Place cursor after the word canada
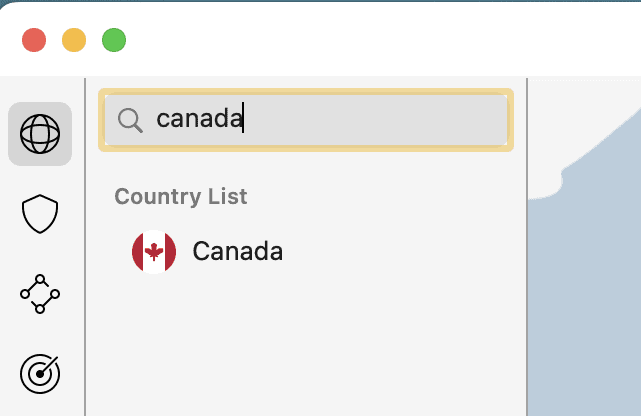 pos(245,120)
